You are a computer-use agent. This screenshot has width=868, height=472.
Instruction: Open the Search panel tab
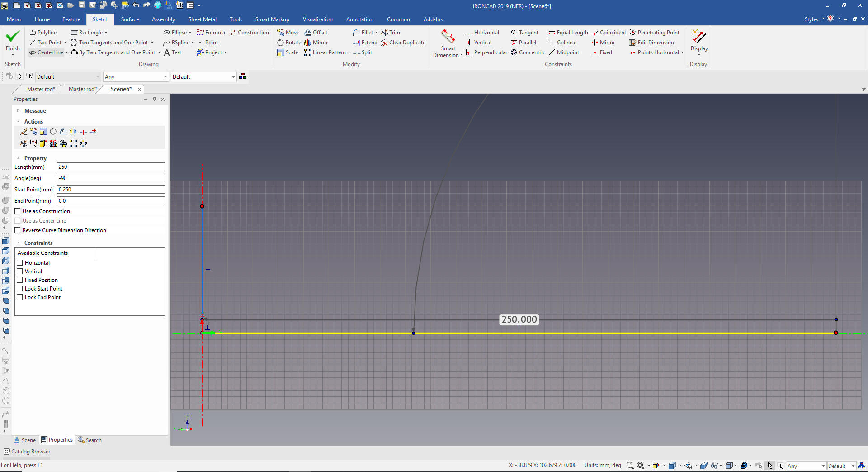[90, 440]
